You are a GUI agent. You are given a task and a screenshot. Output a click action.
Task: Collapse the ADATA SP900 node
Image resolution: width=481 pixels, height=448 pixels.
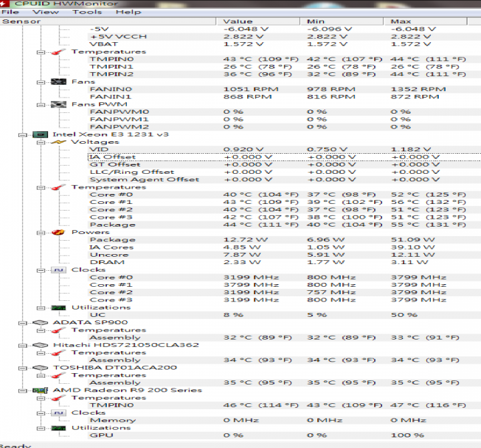23,323
